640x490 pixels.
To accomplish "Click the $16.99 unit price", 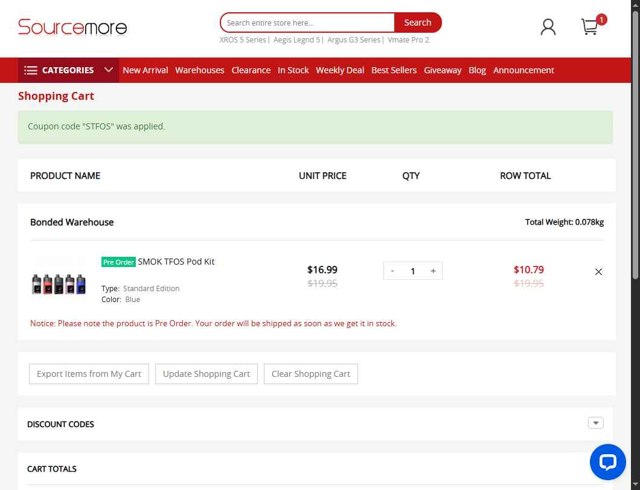I will [322, 270].
